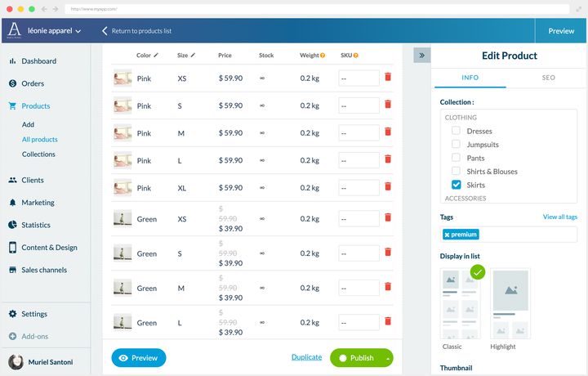Image resolution: width=588 pixels, height=376 pixels.
Task: Check Shirts & Blouses collection
Action: coord(456,171)
